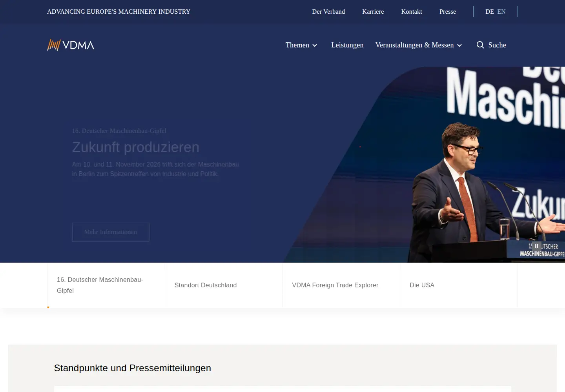Open the Karriere link
This screenshot has width=565, height=392.
coord(373,12)
